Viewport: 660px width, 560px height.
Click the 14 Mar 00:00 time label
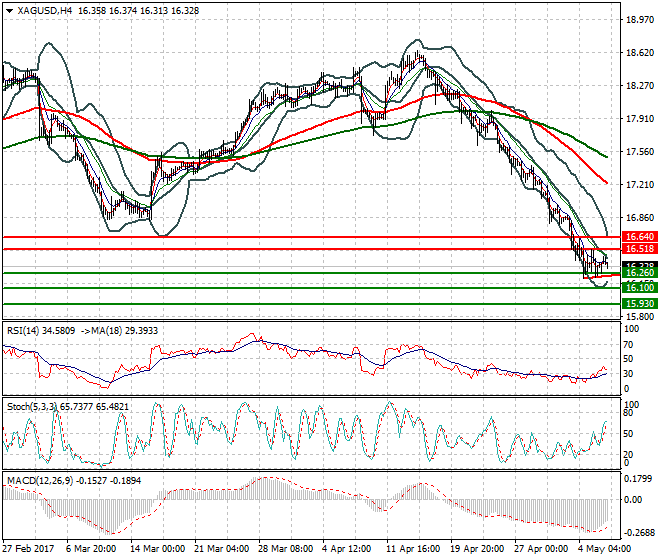158,549
